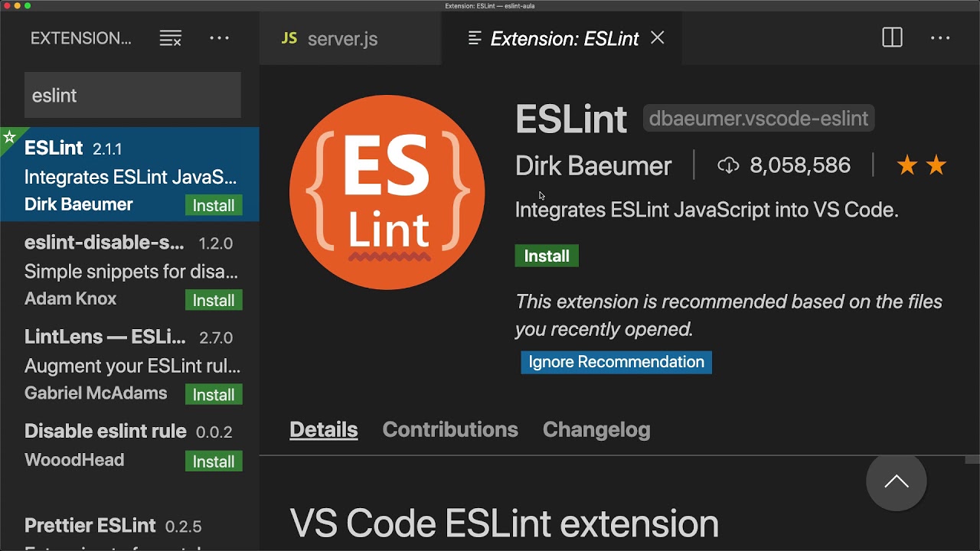Click publisher name Dirk Baeumer in details
Screen dimensions: 980x551
coord(593,165)
